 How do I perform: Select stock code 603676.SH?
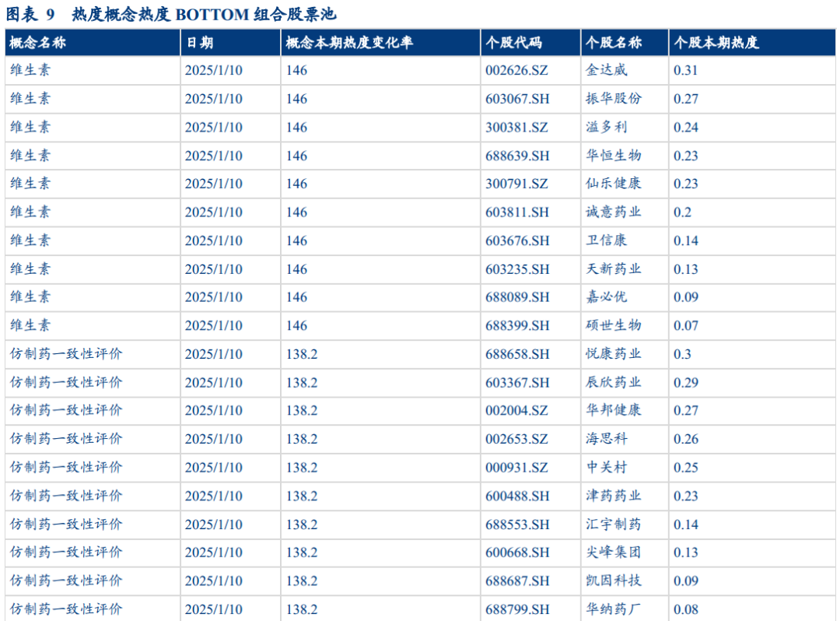(x=517, y=240)
